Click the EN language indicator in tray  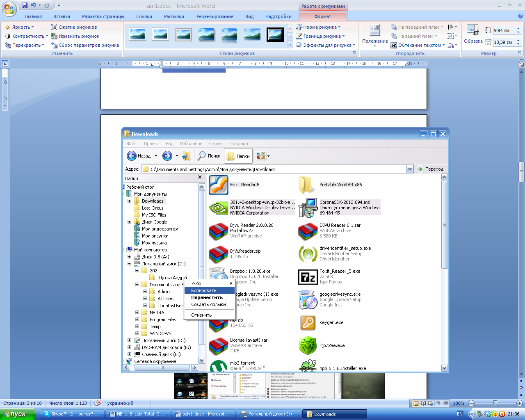[459, 414]
